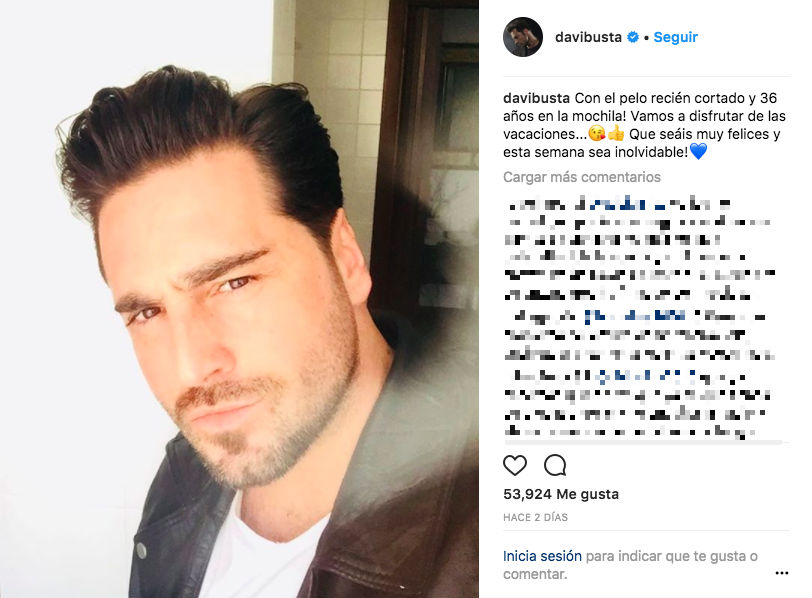View who liked via 53,924 Me gusta

(561, 494)
